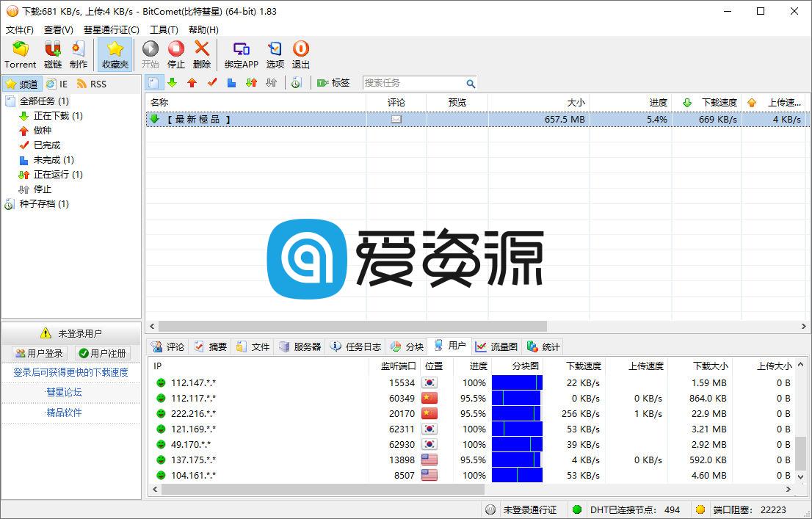Click the 制作 (make torrent) icon
Image resolution: width=812 pixels, height=519 pixels.
tap(79, 54)
